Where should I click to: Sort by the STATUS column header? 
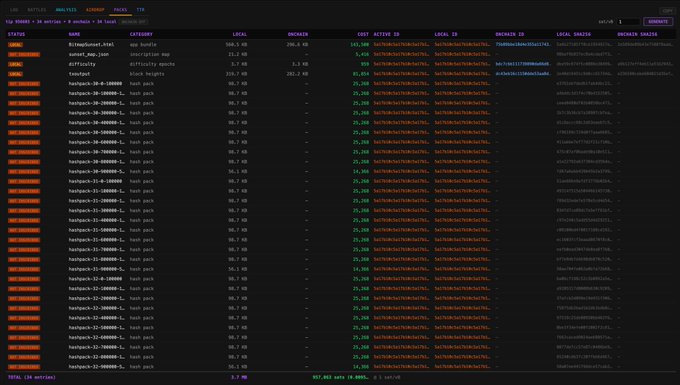pyautogui.click(x=16, y=34)
